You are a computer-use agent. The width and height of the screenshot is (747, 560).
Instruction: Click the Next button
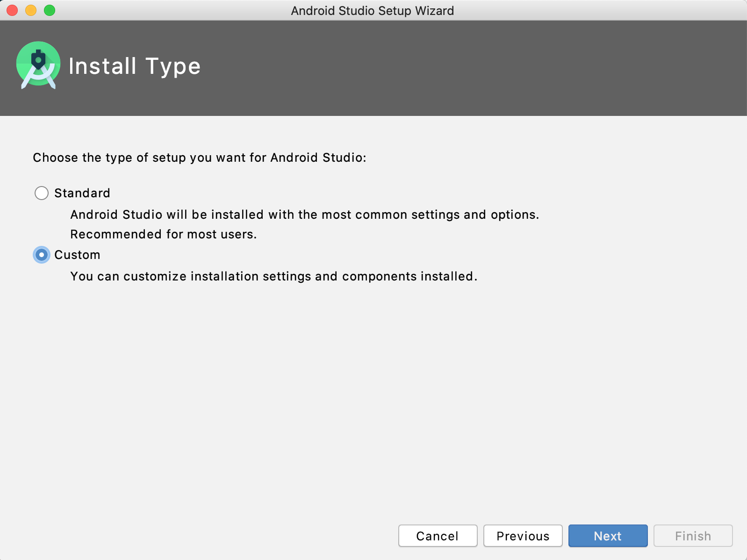pyautogui.click(x=608, y=536)
